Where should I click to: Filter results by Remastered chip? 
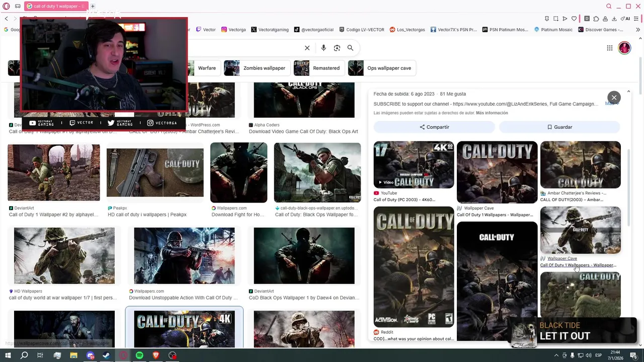pos(319,68)
